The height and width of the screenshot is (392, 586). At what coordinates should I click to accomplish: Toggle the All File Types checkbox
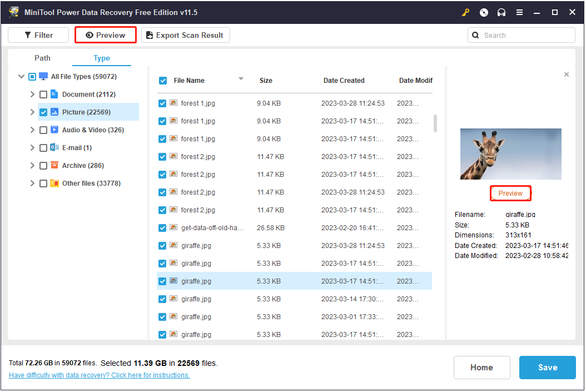32,77
